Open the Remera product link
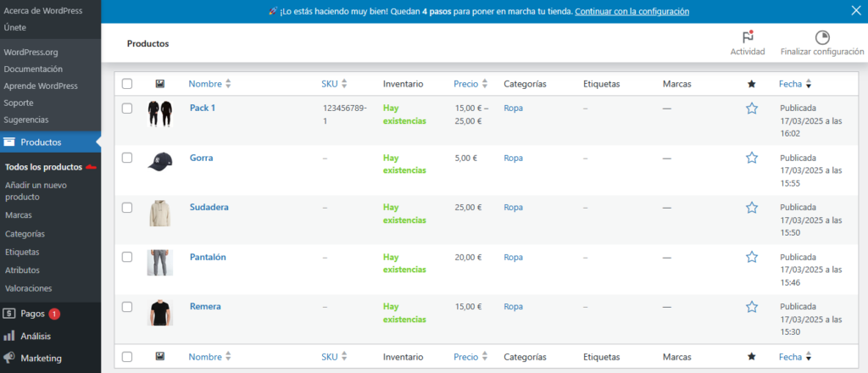 [x=205, y=306]
